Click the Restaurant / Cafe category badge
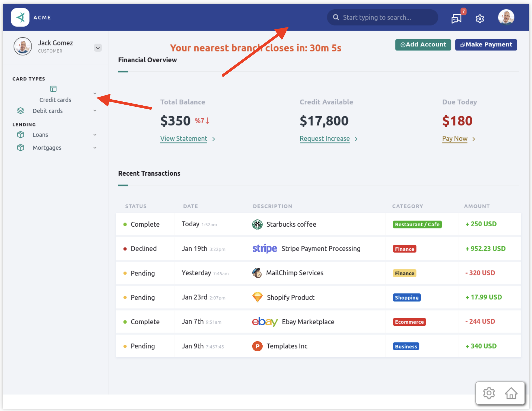Viewport: 532px width, 411px height. 417,224
